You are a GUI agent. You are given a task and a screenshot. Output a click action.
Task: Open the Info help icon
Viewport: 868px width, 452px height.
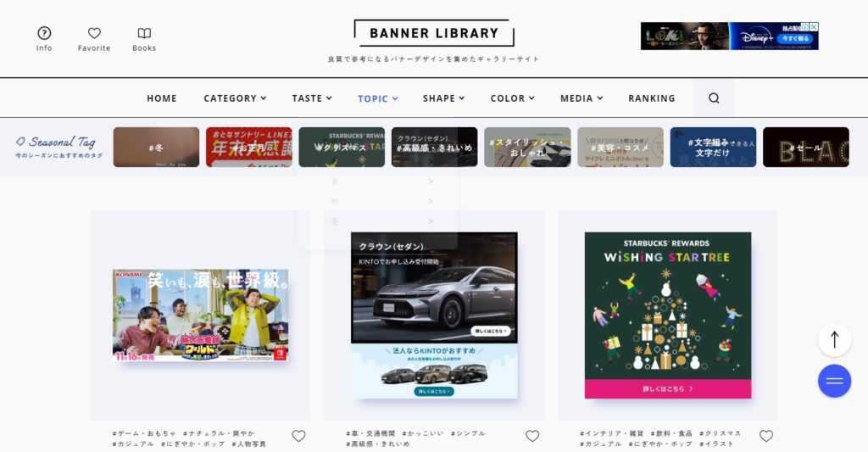tap(44, 33)
